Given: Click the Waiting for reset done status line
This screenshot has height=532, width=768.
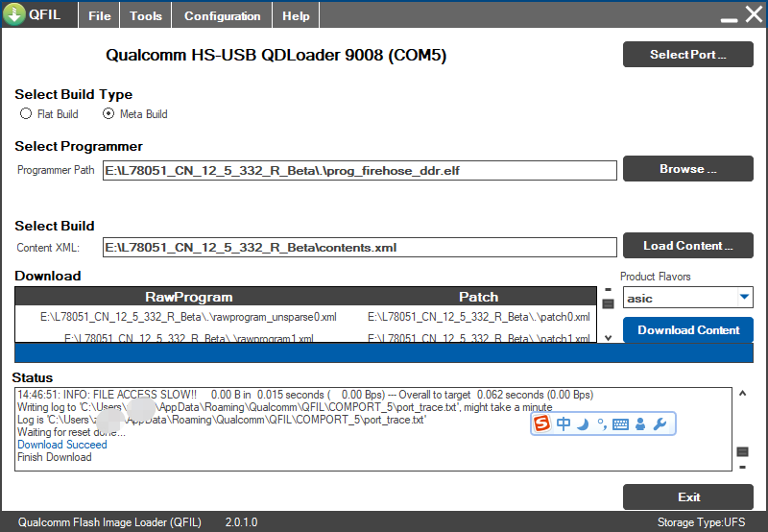Looking at the screenshot, I should (71, 432).
